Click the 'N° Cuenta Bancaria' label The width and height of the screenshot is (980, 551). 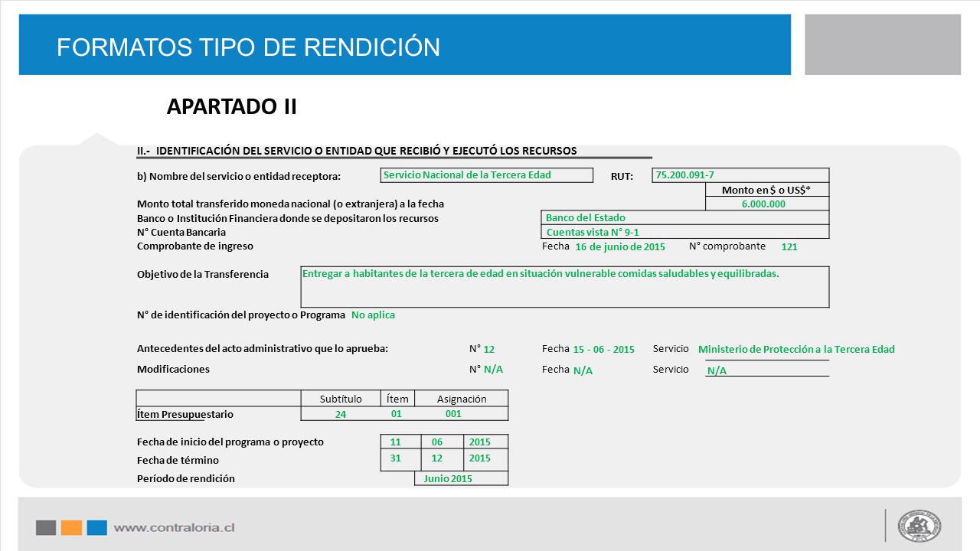coord(181,232)
